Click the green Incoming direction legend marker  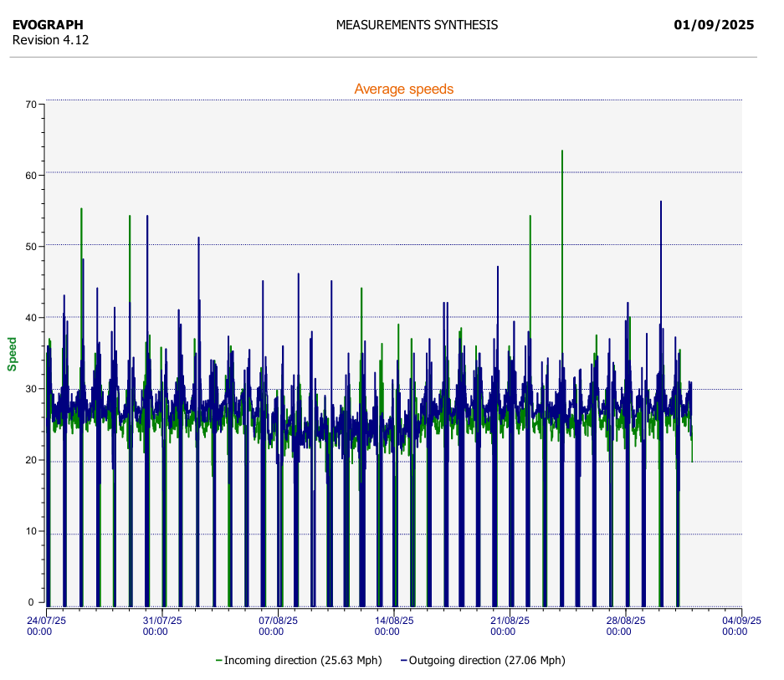[x=219, y=660]
